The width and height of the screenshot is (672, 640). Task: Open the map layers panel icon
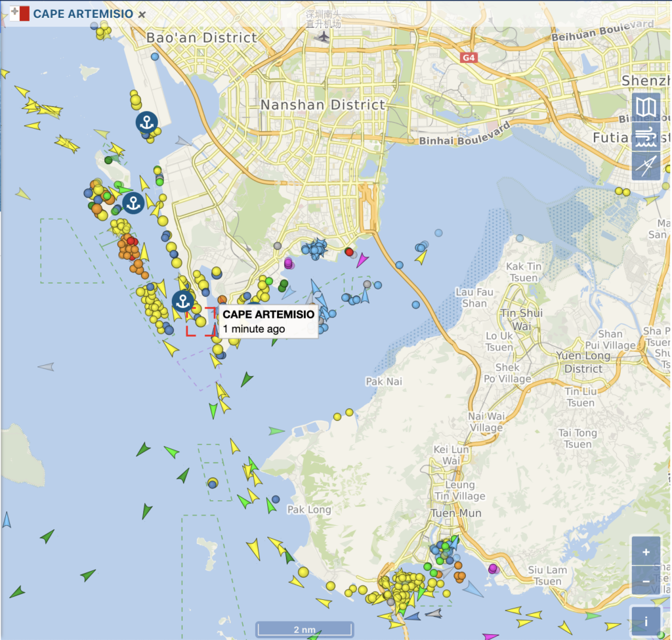[646, 106]
